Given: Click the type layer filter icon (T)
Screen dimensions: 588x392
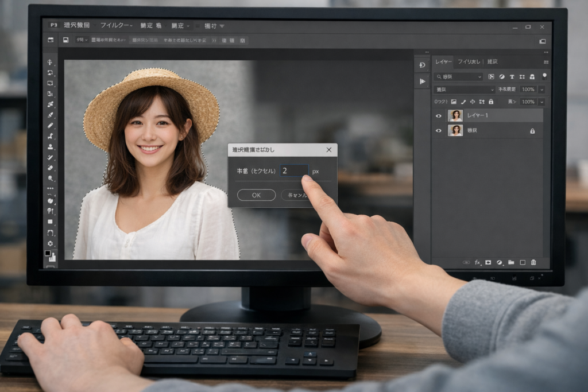Looking at the screenshot, I should [x=512, y=76].
